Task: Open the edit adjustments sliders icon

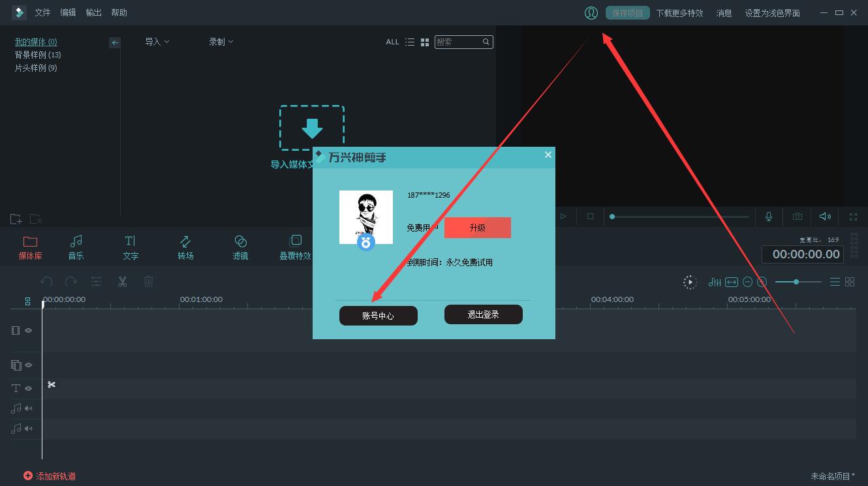Action: (x=97, y=282)
